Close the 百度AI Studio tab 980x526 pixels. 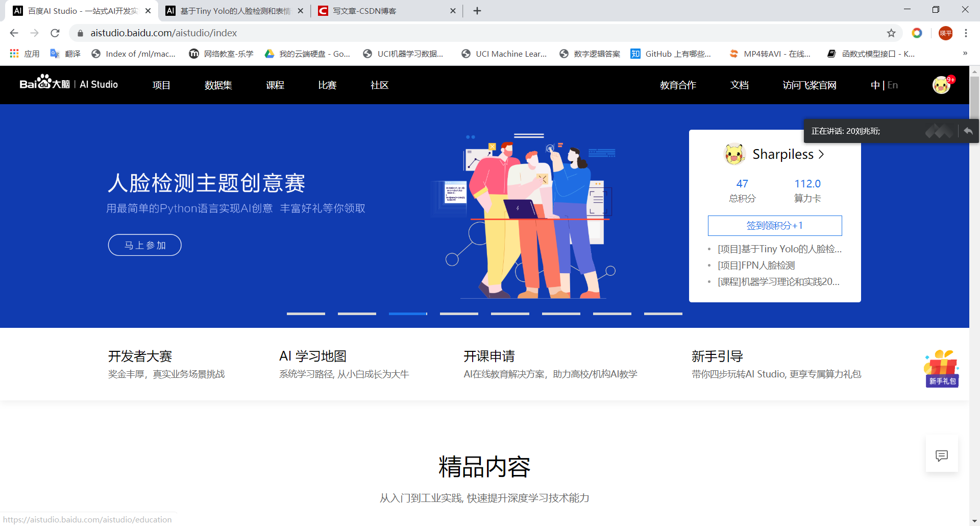148,11
